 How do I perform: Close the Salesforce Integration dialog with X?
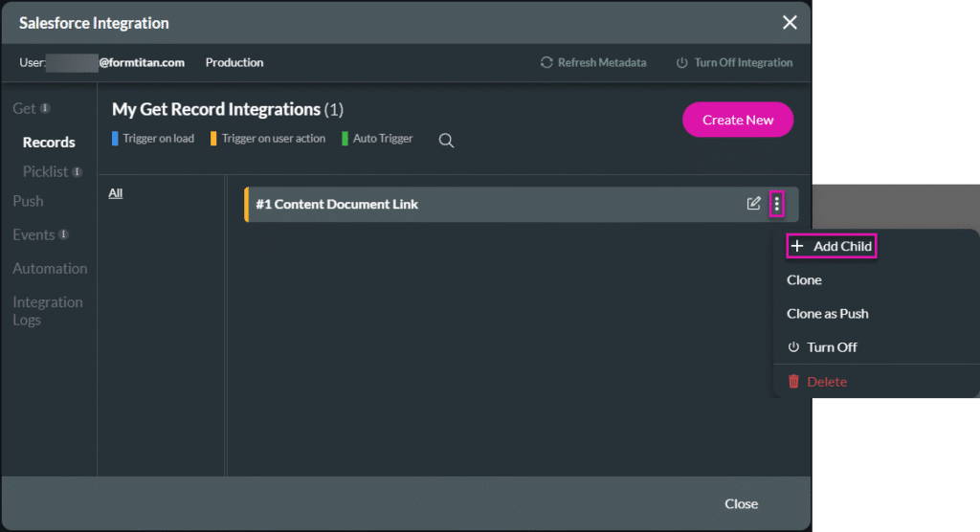(790, 23)
